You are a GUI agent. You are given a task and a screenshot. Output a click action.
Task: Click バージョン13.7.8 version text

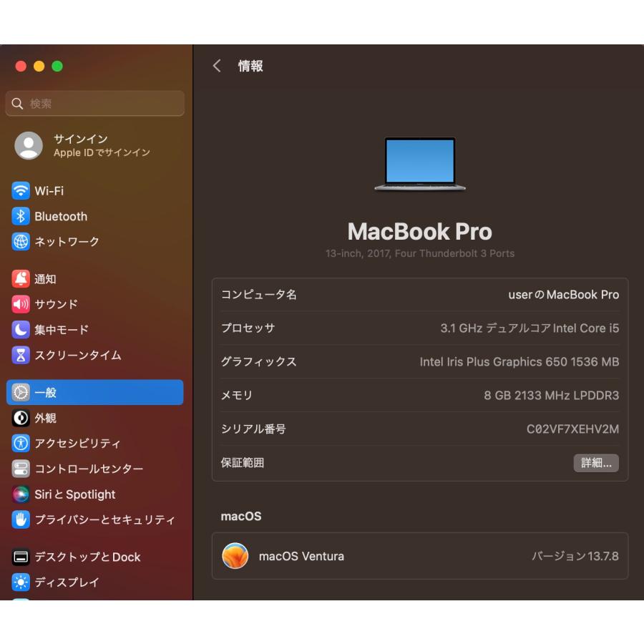click(x=575, y=556)
